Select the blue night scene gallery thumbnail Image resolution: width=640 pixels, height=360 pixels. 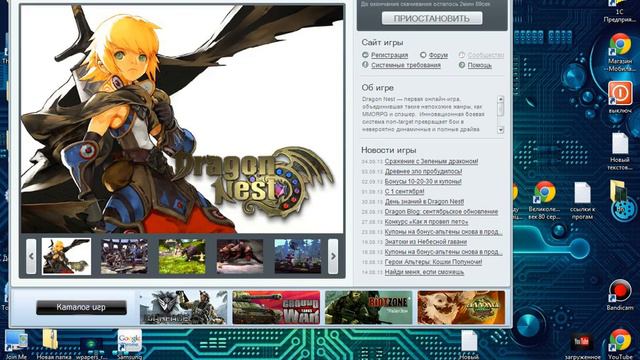point(298,256)
